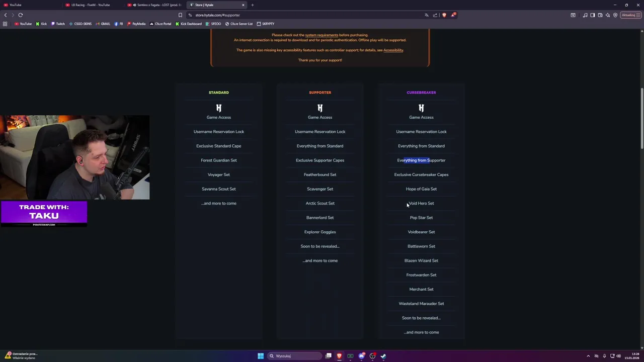Open the playlist music note icon
This screenshot has width=644, height=362.
pos(585,15)
